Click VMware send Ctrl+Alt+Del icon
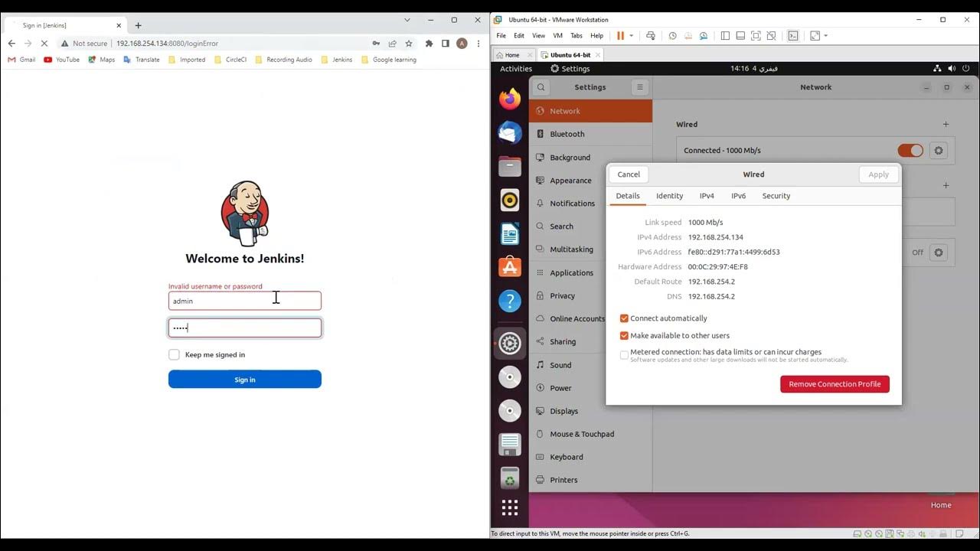This screenshot has width=980, height=551. point(650,35)
